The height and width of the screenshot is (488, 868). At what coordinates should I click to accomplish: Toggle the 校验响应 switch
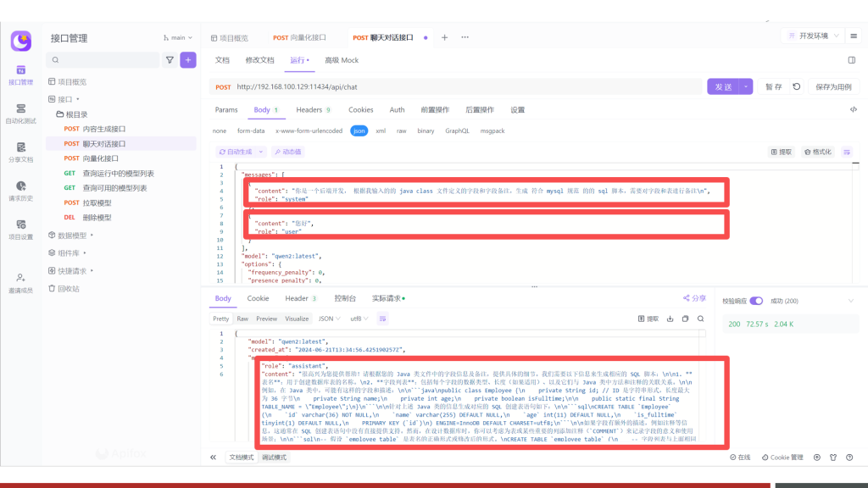tap(756, 301)
